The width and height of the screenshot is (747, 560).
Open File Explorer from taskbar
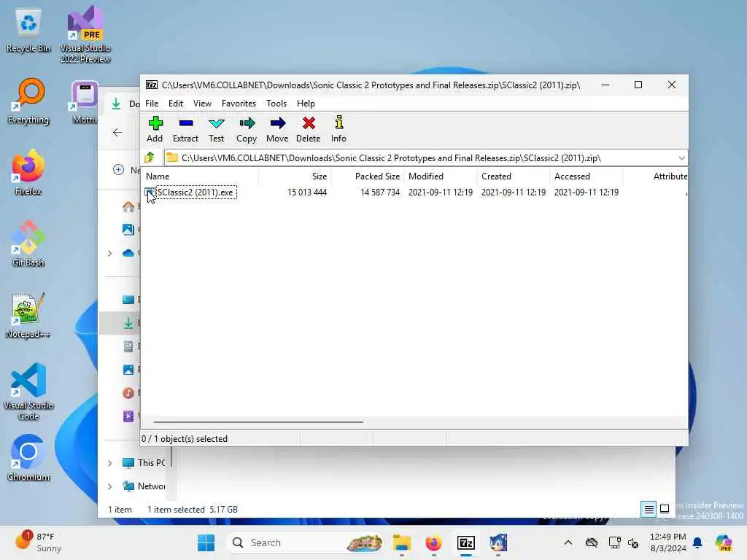(x=402, y=542)
